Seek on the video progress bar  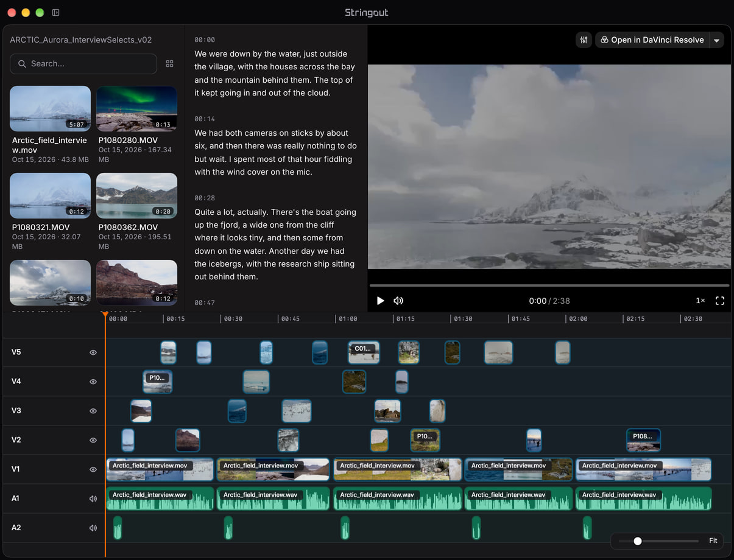[549, 285]
